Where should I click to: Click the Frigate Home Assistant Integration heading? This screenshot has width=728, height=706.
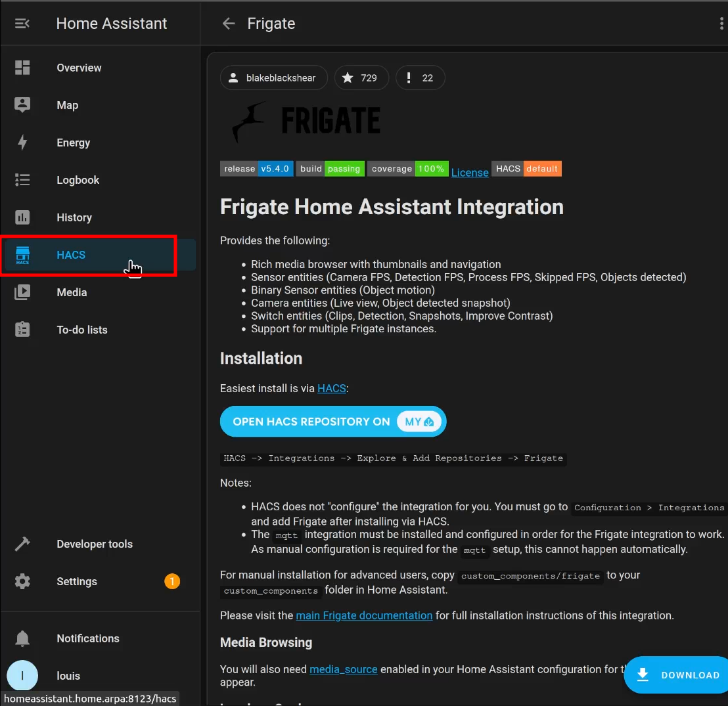point(392,207)
